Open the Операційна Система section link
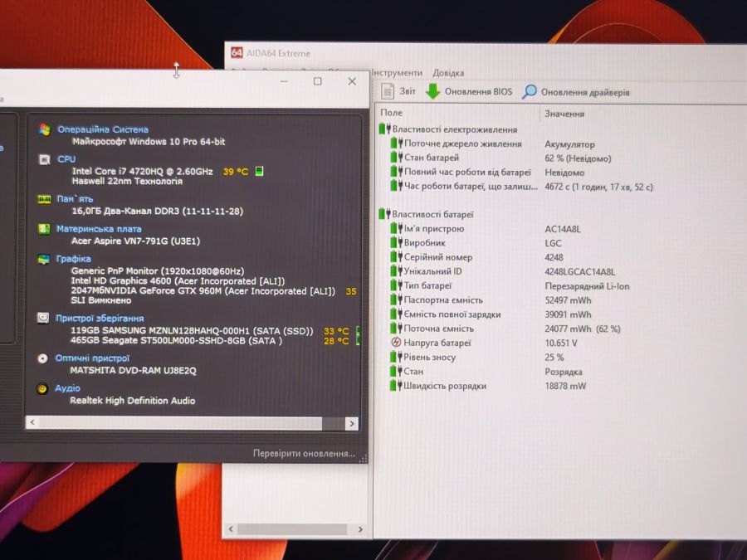The width and height of the screenshot is (747, 560). 103,129
